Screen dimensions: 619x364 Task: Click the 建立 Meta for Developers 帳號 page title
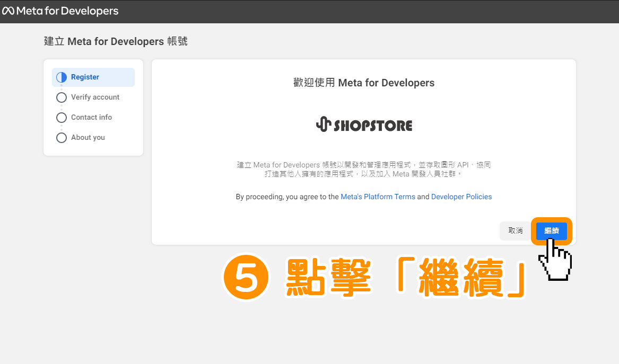pos(116,41)
